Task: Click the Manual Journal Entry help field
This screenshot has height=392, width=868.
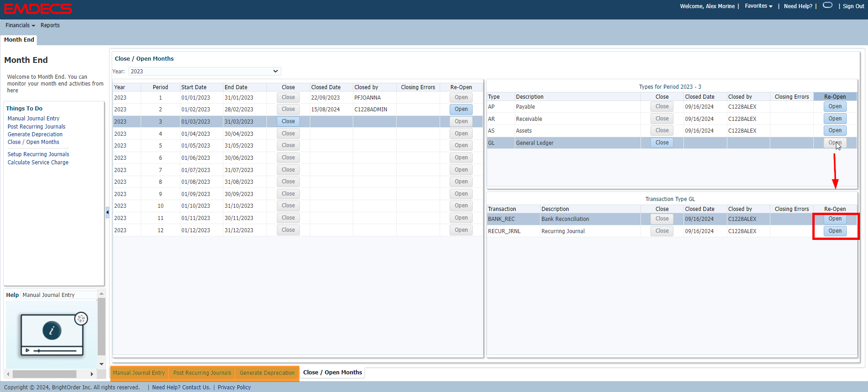Action: coord(59,295)
